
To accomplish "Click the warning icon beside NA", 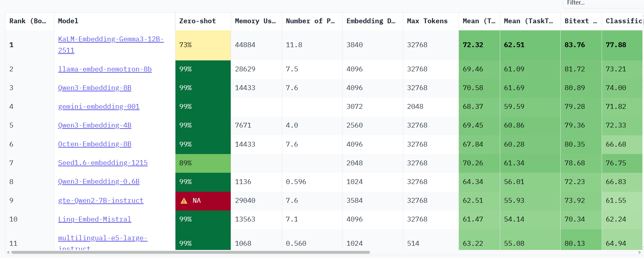I will pyautogui.click(x=184, y=201).
